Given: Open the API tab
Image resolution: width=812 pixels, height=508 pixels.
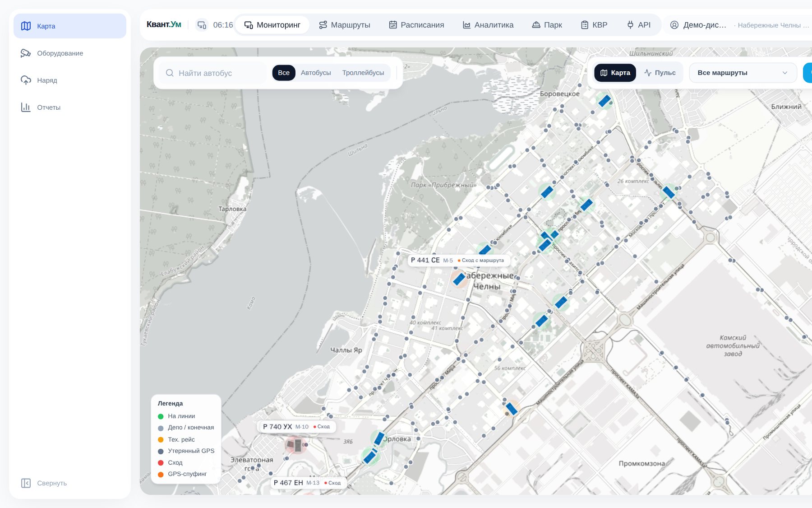Looking at the screenshot, I should (639, 25).
